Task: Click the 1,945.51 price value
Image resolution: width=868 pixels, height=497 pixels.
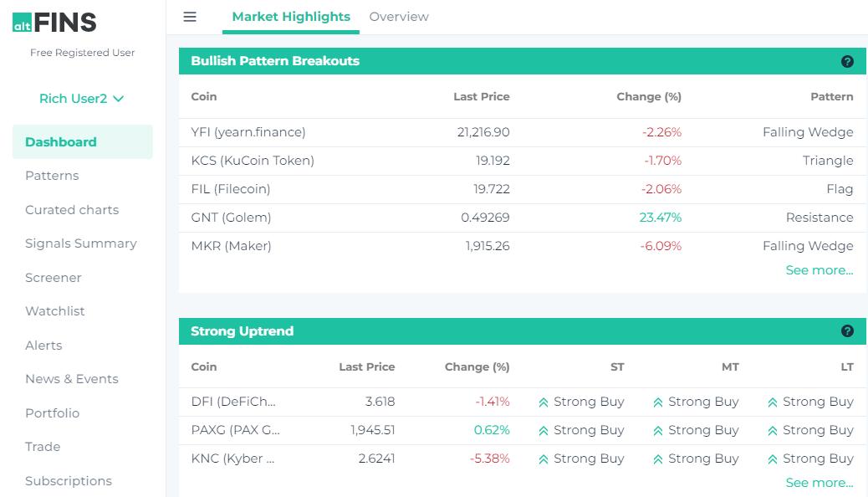Action: [x=373, y=431]
